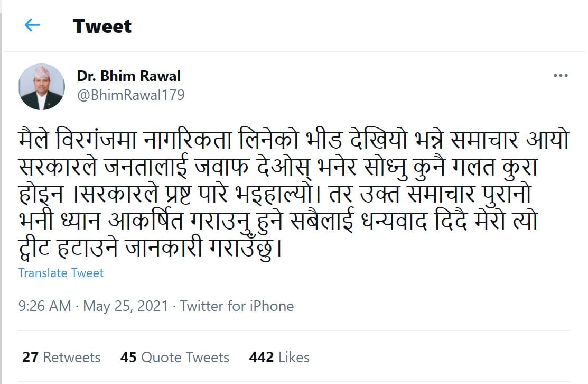Click the @BhimRawal179 handle
Screen dimensions: 588x384
(x=130, y=95)
